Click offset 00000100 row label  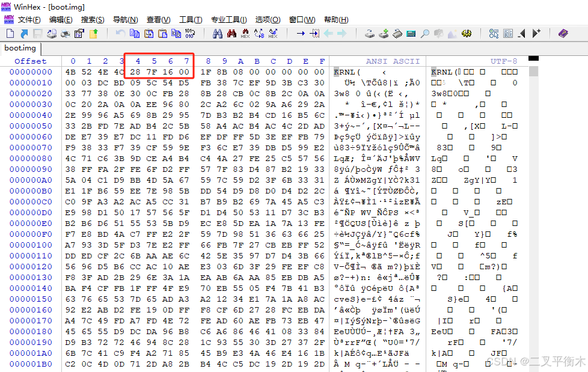point(31,245)
